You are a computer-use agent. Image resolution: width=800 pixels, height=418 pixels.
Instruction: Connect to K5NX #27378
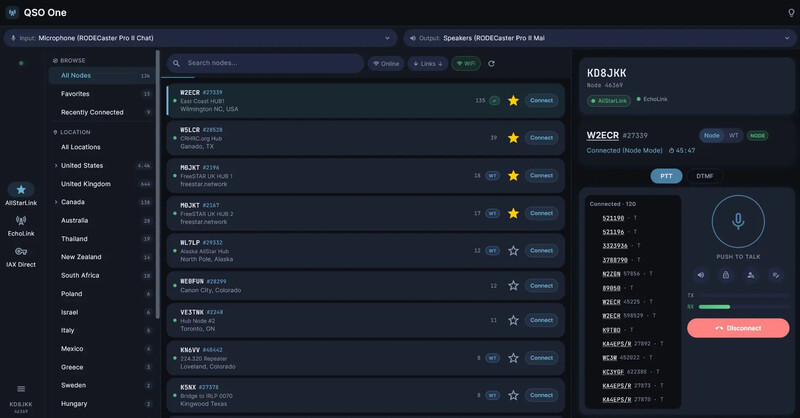[541, 395]
